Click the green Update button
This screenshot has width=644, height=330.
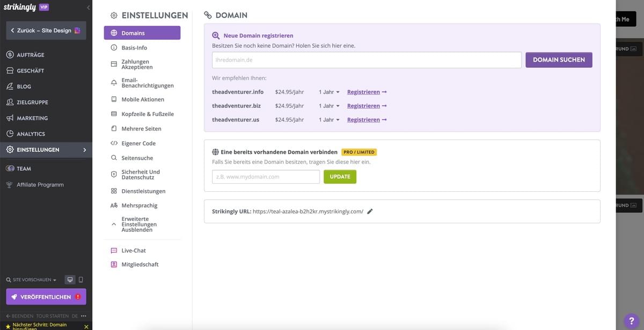pyautogui.click(x=340, y=177)
